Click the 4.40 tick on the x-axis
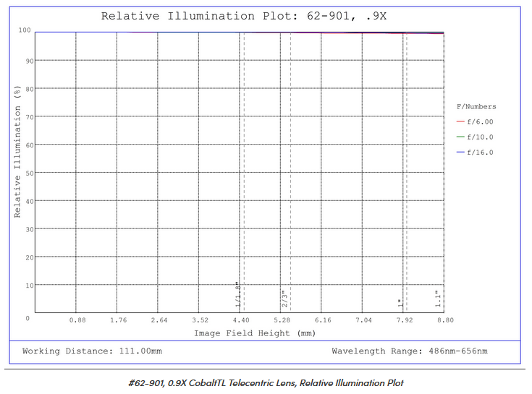Viewport: 532px width, 394px height. (241, 320)
